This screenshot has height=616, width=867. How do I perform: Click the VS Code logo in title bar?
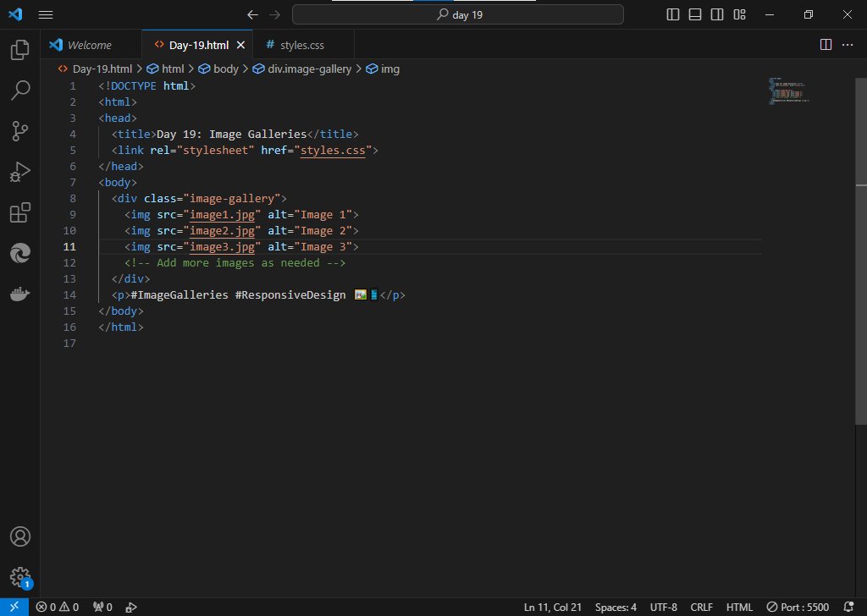[x=15, y=14]
